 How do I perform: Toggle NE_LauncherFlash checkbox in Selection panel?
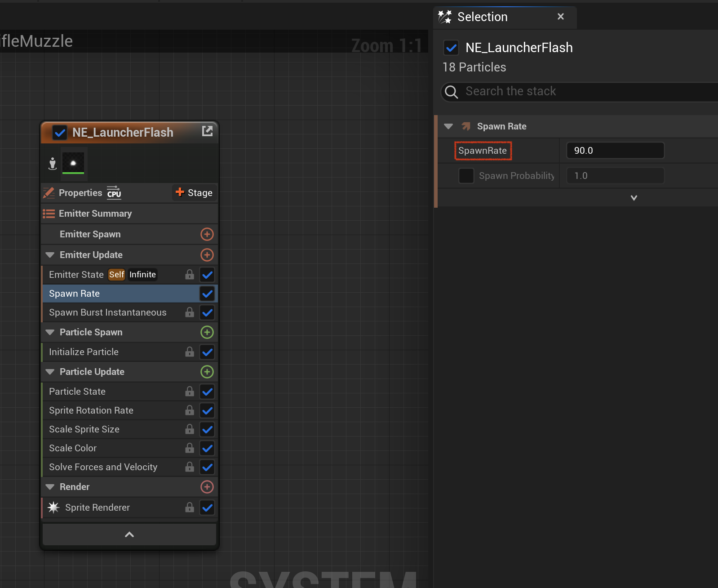click(x=451, y=48)
